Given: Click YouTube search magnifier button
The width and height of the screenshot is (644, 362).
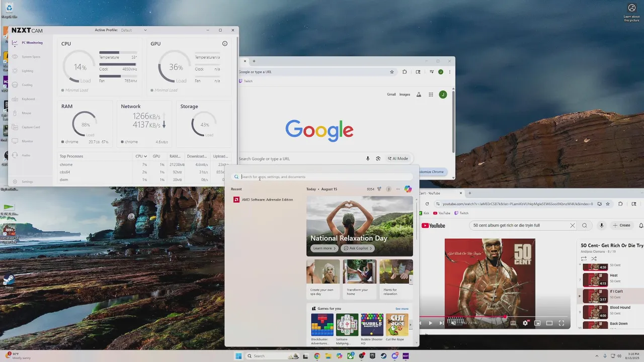Looking at the screenshot, I should (x=585, y=226).
